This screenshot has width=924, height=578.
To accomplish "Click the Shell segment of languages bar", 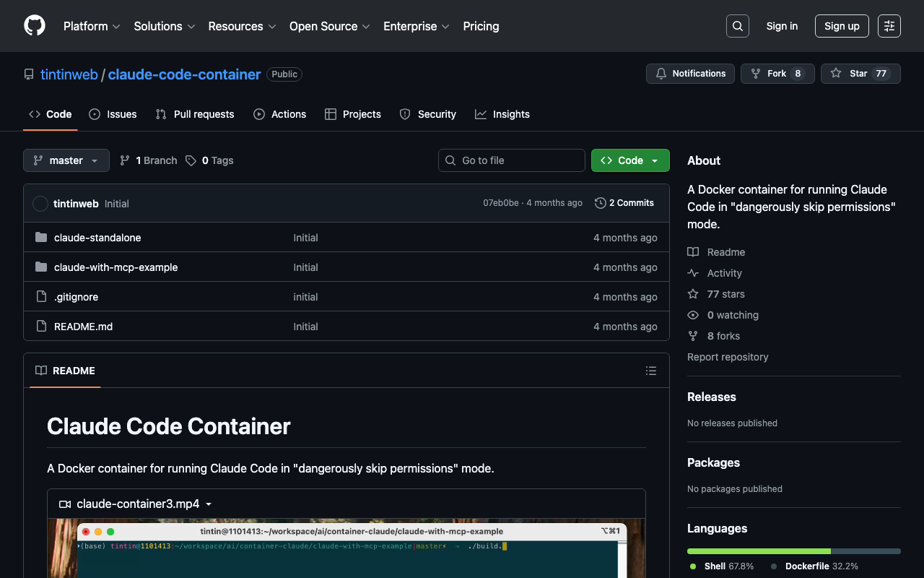I will pos(759,551).
